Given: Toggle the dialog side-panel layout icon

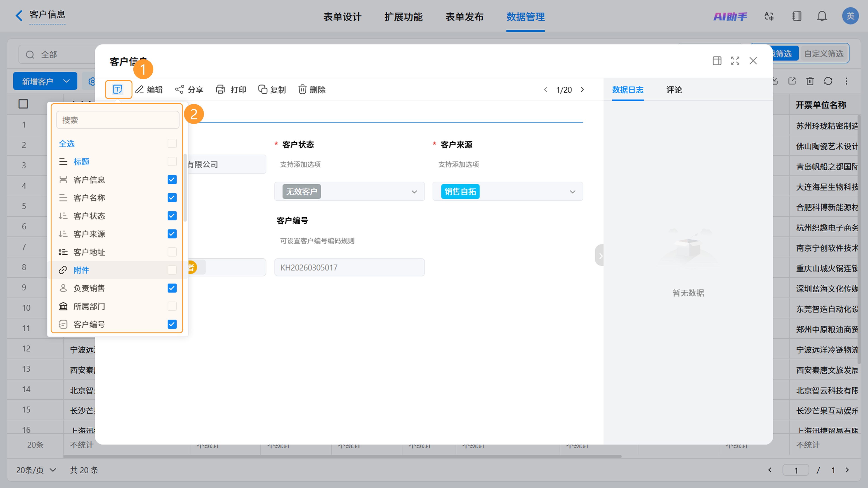Looking at the screenshot, I should (717, 61).
